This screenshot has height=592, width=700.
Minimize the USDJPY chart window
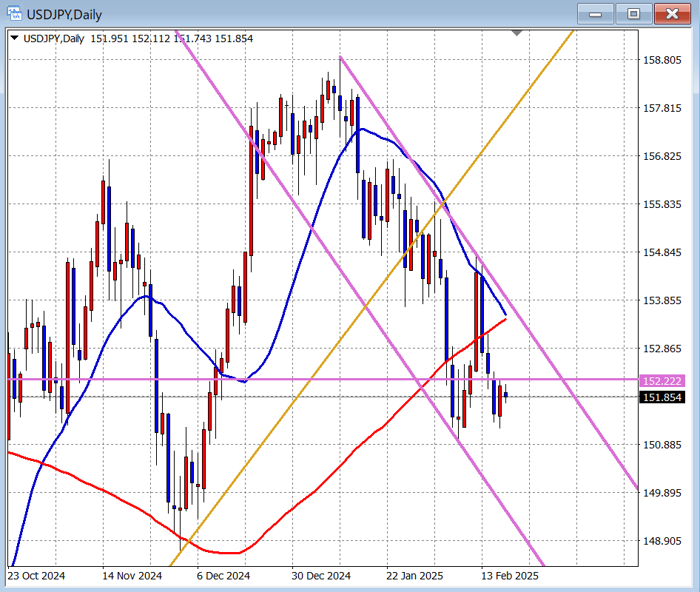(x=599, y=13)
